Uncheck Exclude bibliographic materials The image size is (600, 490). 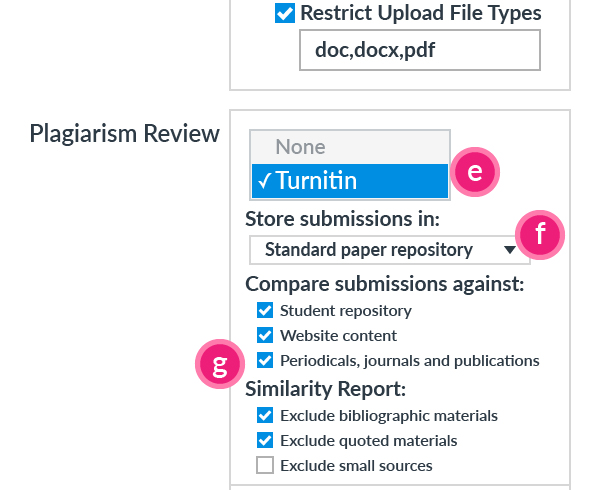pos(265,415)
